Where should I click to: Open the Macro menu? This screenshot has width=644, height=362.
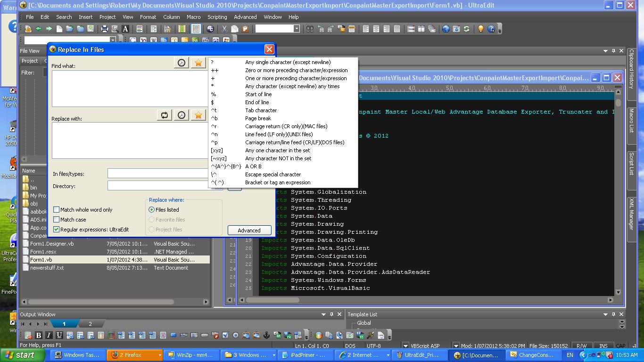(193, 17)
